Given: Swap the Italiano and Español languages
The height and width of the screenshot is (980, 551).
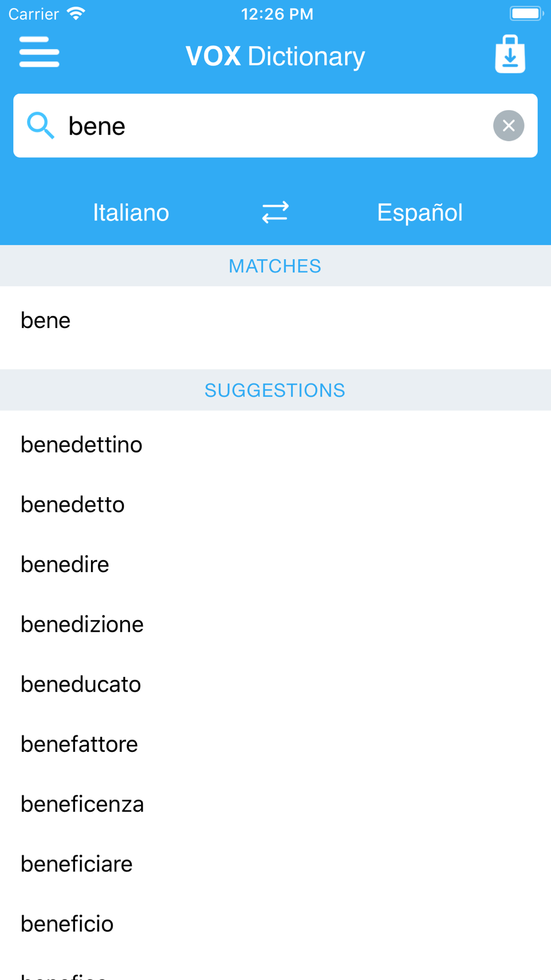Looking at the screenshot, I should point(275,212).
